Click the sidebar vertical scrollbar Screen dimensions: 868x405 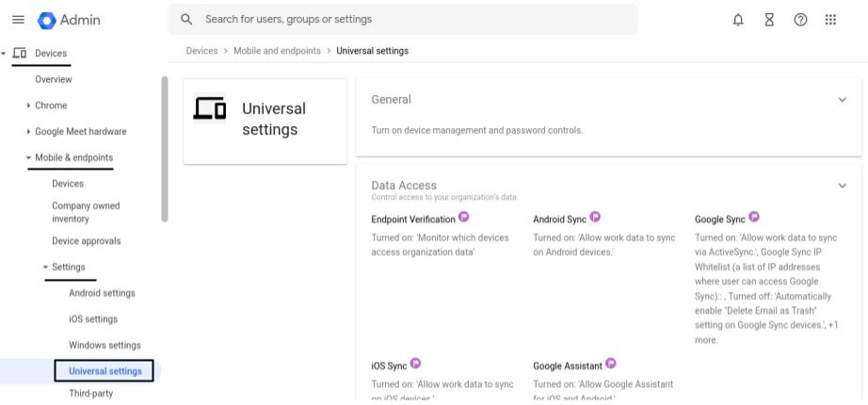pyautogui.click(x=165, y=149)
